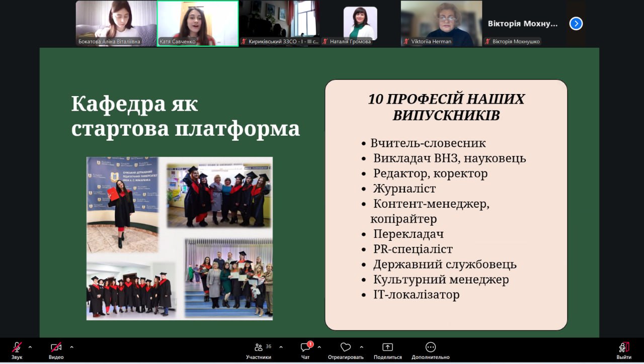The height and width of the screenshot is (364, 644).
Task: Select the Наталія Громова participant tile
Action: point(360,23)
